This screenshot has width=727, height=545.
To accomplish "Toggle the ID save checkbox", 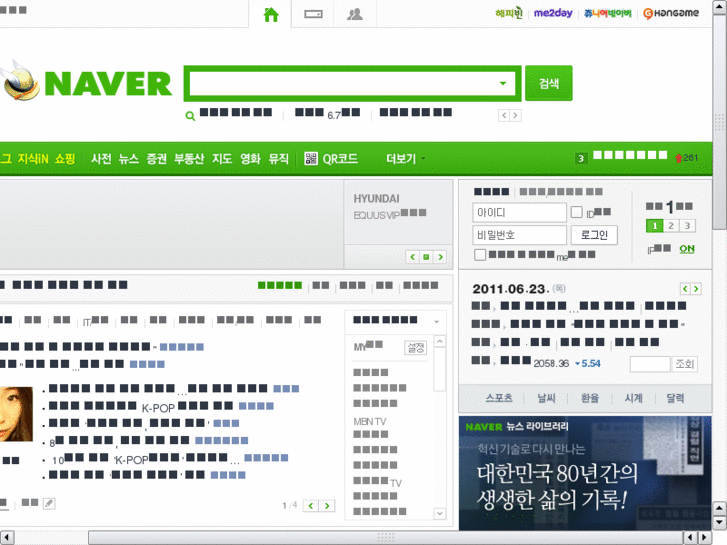I will pyautogui.click(x=576, y=212).
